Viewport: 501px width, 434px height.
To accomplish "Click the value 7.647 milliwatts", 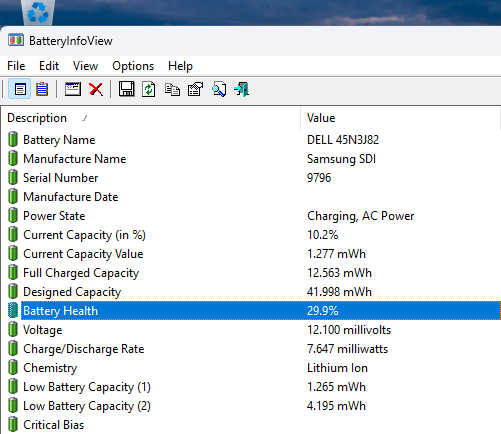I will 348,349.
